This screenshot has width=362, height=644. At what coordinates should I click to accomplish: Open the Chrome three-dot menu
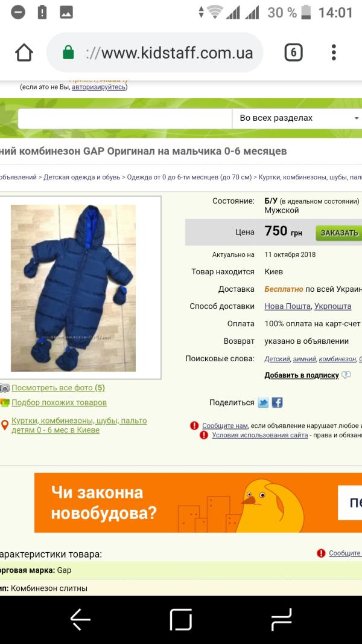click(x=334, y=53)
